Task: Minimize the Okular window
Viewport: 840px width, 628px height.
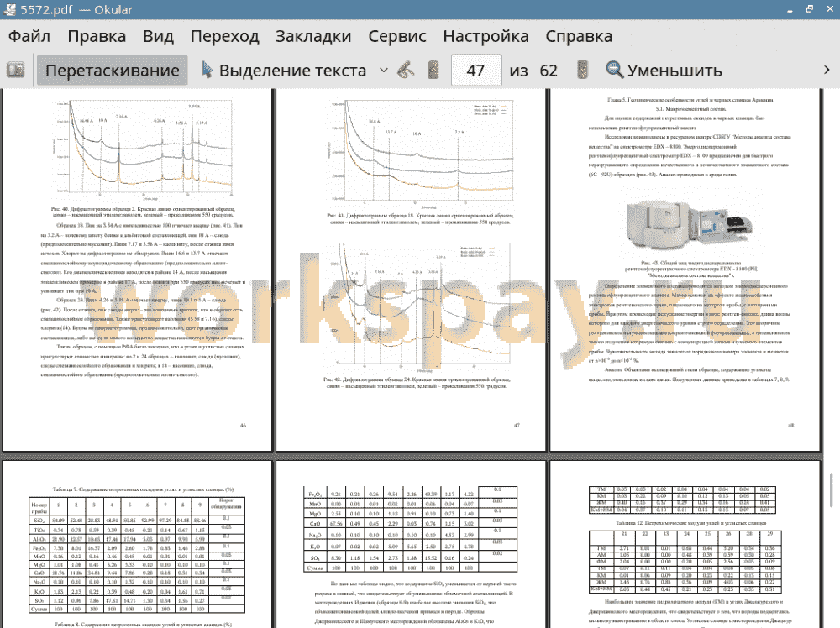Action: [x=790, y=9]
